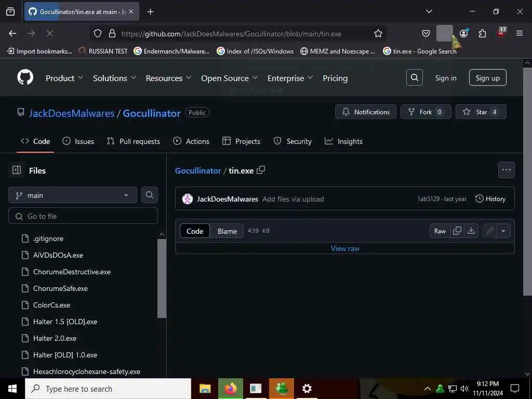Show hidden tray icons chevron

(428, 389)
